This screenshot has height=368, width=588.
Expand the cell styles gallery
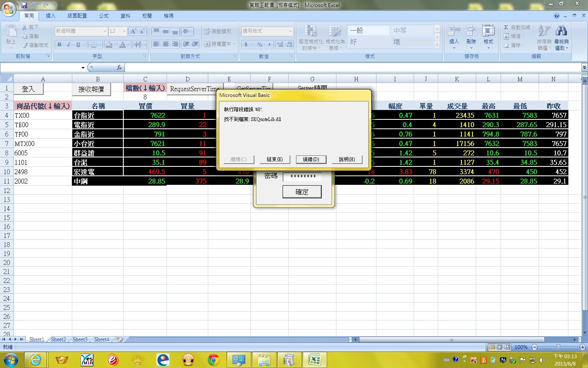437,44
